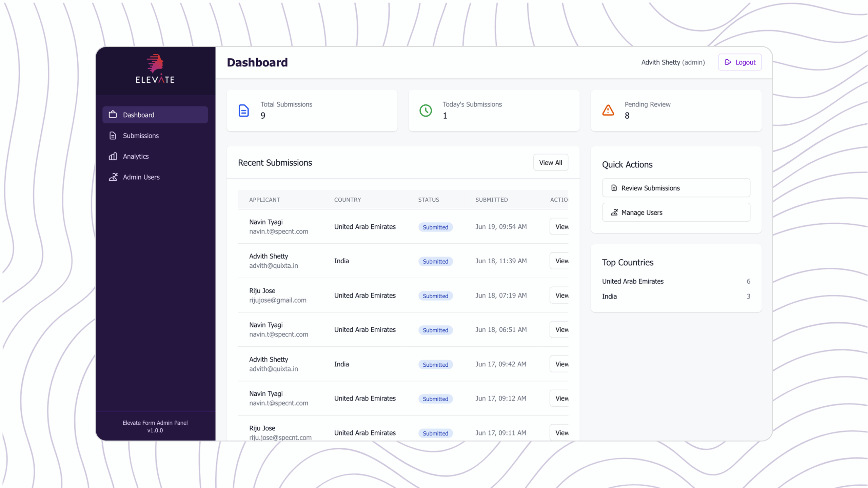Click the Review Submissions quick action
Image resolution: width=868 pixels, height=488 pixels.
click(x=676, y=188)
